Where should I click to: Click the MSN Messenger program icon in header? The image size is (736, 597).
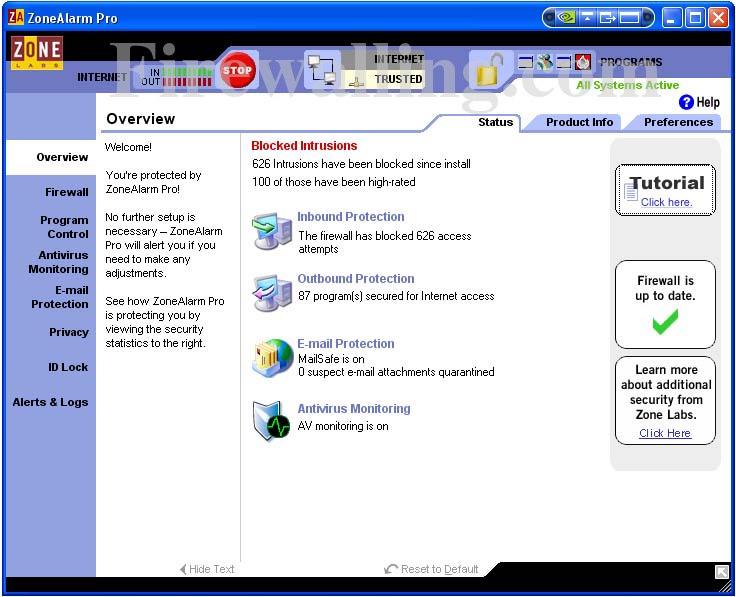pos(544,62)
